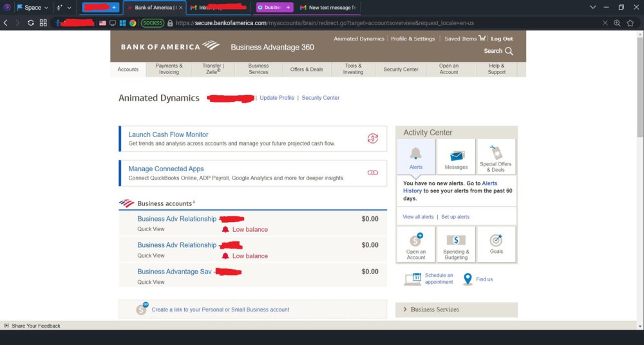Viewport: 644px width, 345px height.
Task: Open the Alerts History link
Action: (451, 187)
